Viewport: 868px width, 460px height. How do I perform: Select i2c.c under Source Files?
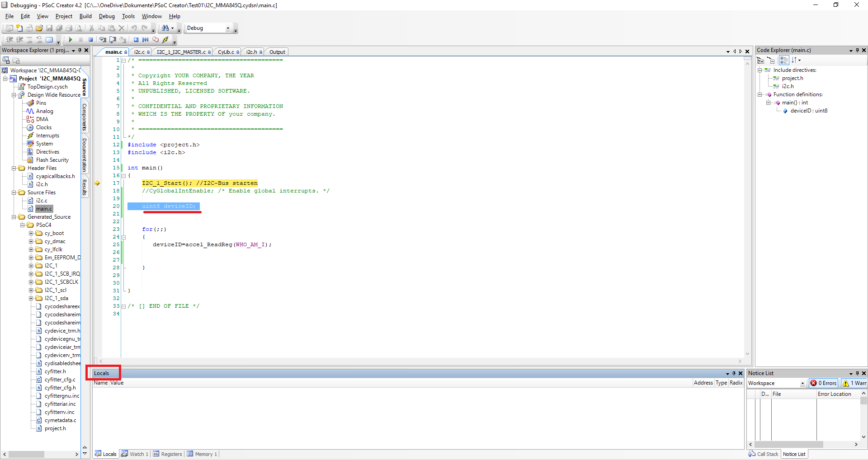[42, 201]
